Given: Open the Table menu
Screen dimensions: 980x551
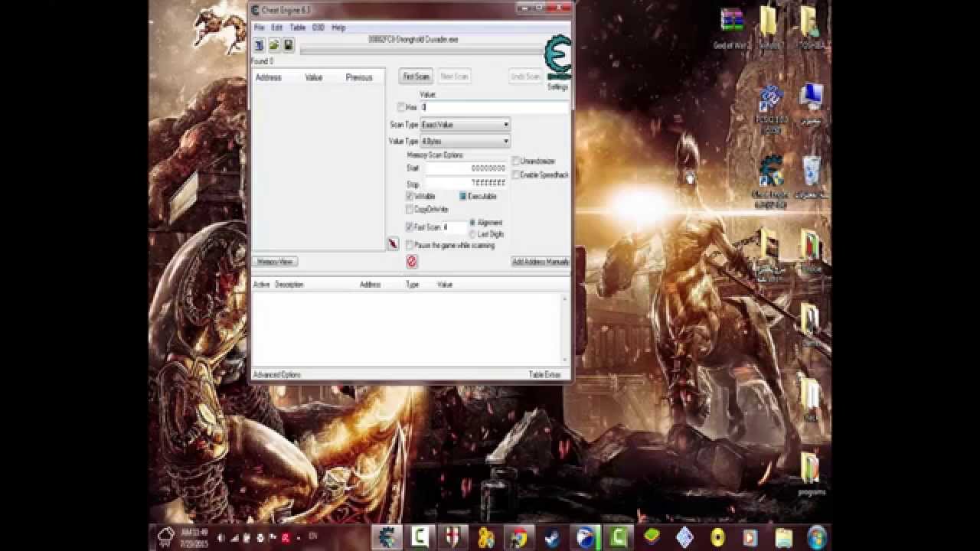Looking at the screenshot, I should pos(297,28).
